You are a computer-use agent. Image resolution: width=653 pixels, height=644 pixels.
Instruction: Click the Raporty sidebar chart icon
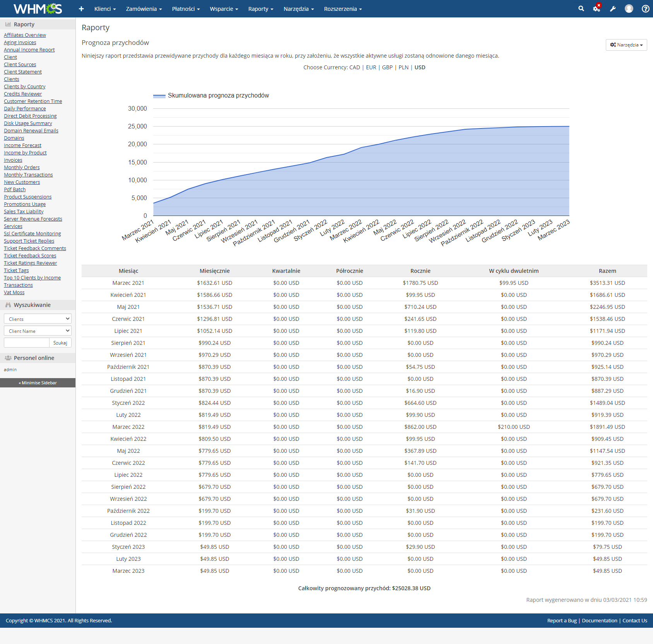point(8,24)
